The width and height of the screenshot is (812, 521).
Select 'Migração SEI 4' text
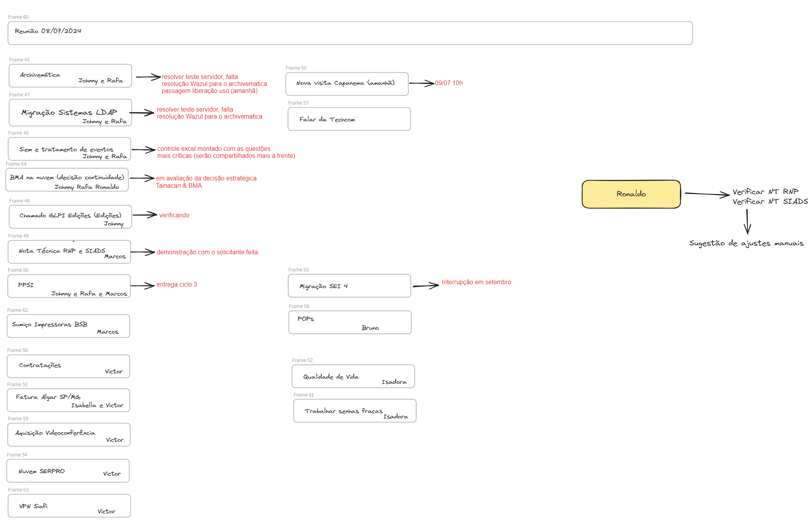(324, 286)
